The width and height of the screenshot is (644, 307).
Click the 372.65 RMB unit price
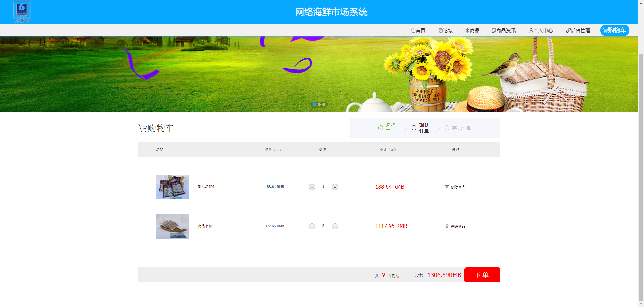[274, 226]
